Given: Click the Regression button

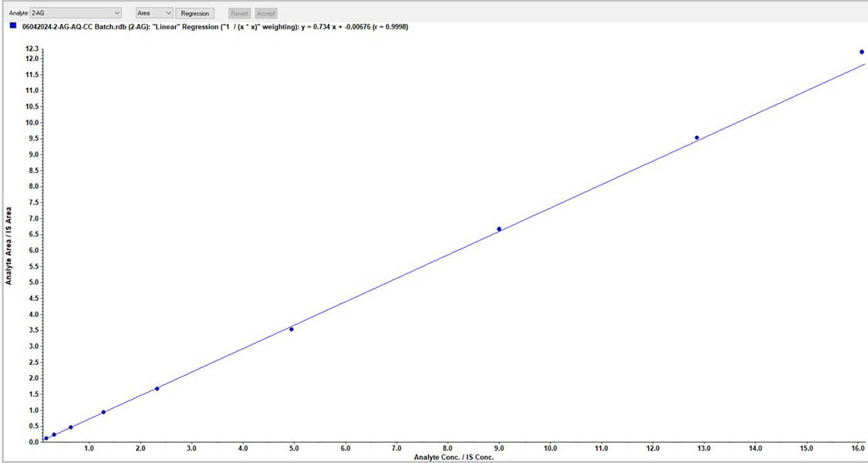Looking at the screenshot, I should [194, 13].
